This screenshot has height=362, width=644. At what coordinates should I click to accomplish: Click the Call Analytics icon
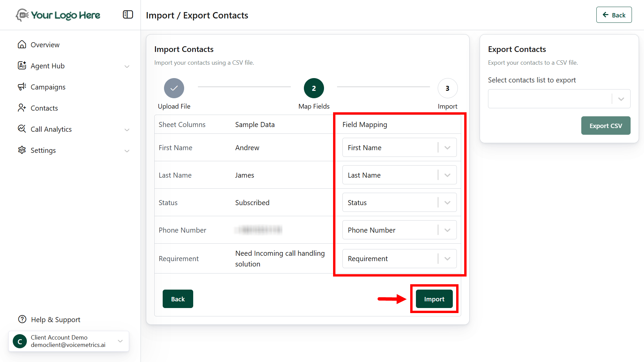click(x=22, y=129)
